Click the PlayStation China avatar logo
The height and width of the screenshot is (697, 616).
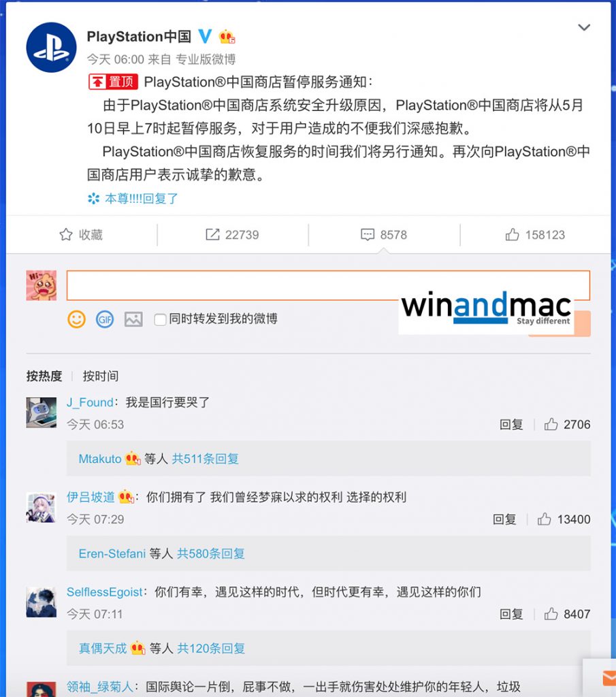pos(51,47)
